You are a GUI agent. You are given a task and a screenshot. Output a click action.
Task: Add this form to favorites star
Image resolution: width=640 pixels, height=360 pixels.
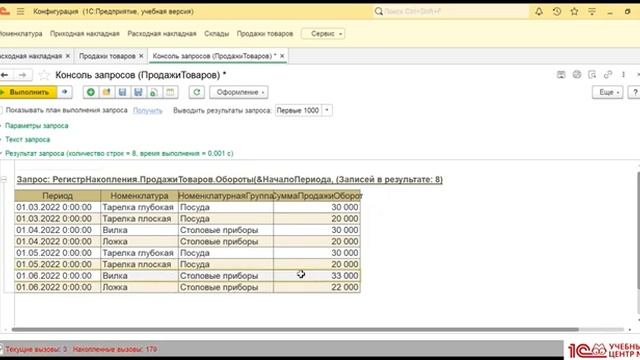coord(44,75)
